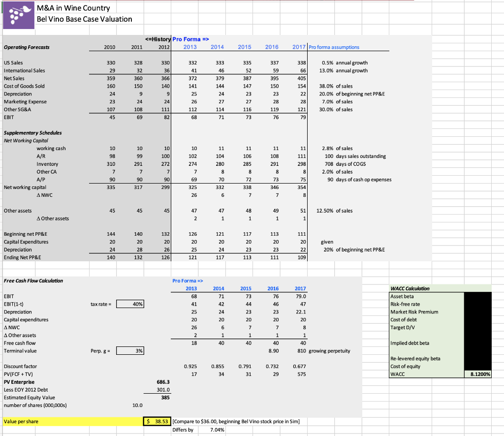The image size is (504, 436).
Task: Click the tax rate 40% input cell
Action: pos(130,304)
